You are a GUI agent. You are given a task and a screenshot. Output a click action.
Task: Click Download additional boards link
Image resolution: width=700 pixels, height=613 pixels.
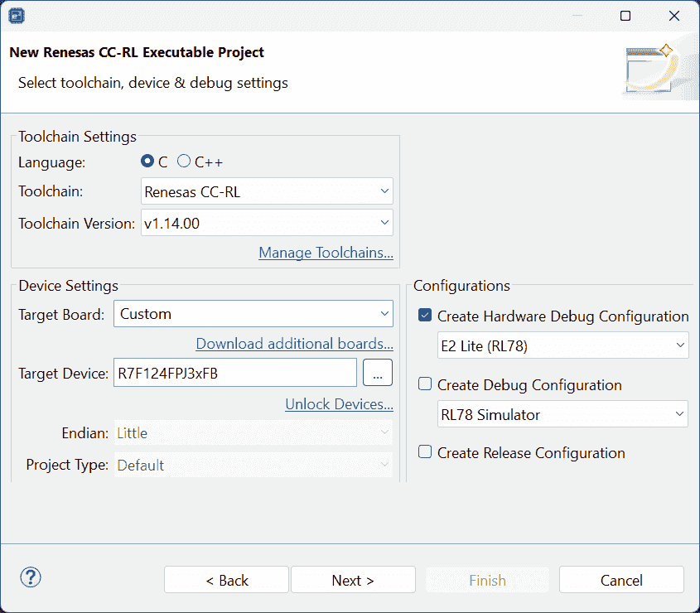[294, 343]
